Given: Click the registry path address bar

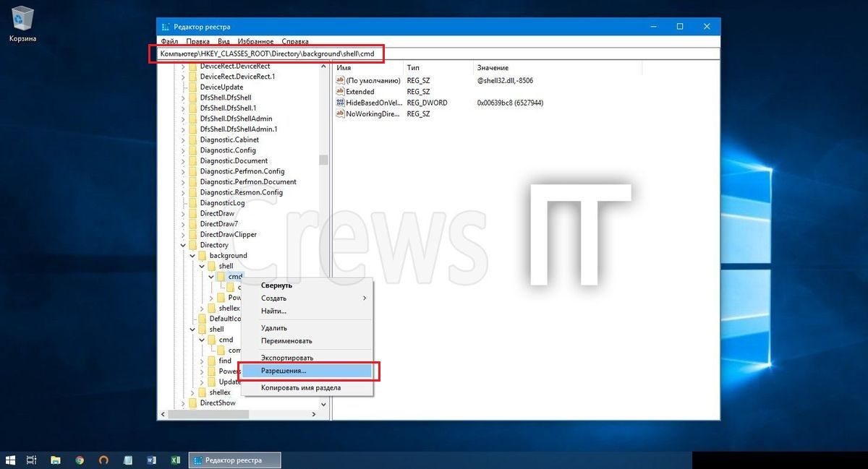Looking at the screenshot, I should 438,54.
